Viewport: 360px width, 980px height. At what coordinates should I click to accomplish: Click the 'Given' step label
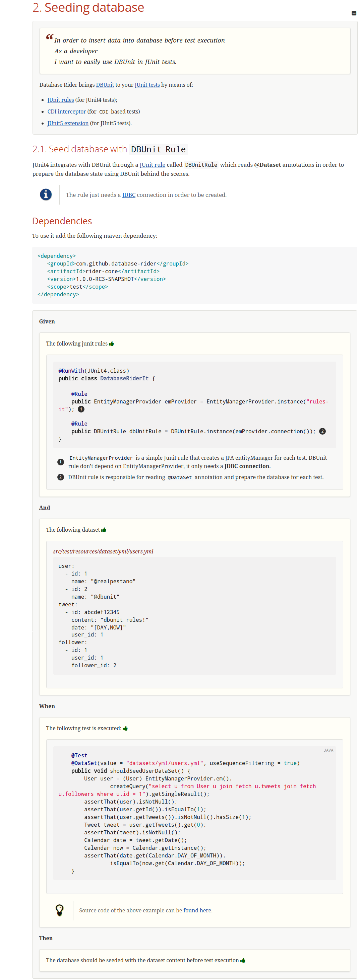pyautogui.click(x=47, y=322)
